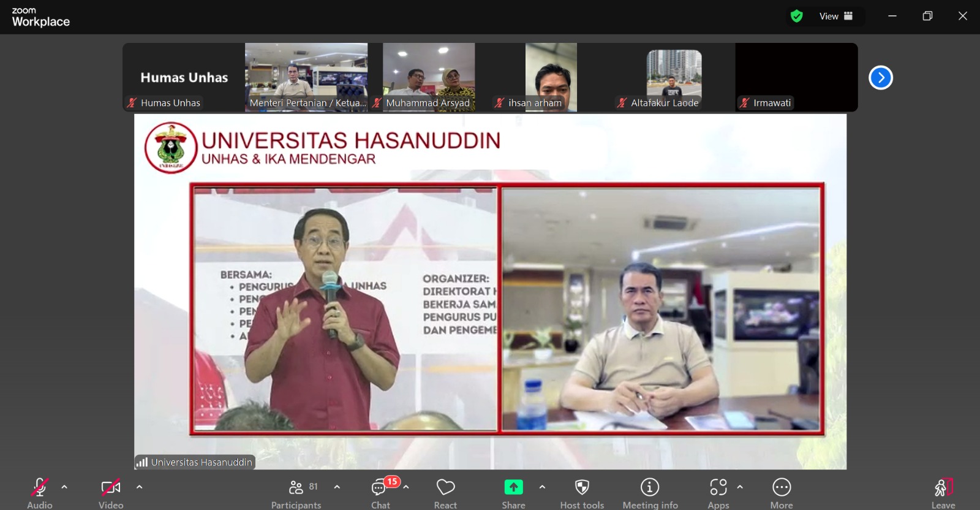Viewport: 980px width, 510px height.
Task: Start screen Share
Action: coord(513,493)
